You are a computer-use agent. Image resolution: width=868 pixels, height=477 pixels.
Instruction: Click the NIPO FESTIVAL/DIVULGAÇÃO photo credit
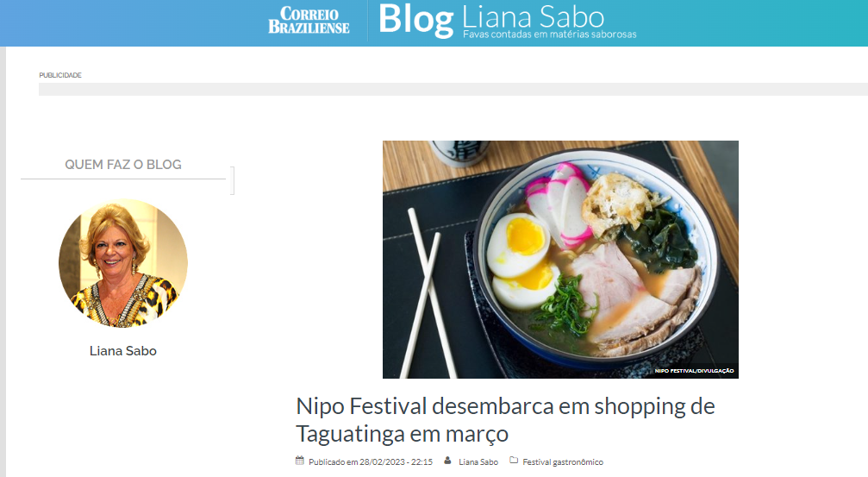pos(694,371)
